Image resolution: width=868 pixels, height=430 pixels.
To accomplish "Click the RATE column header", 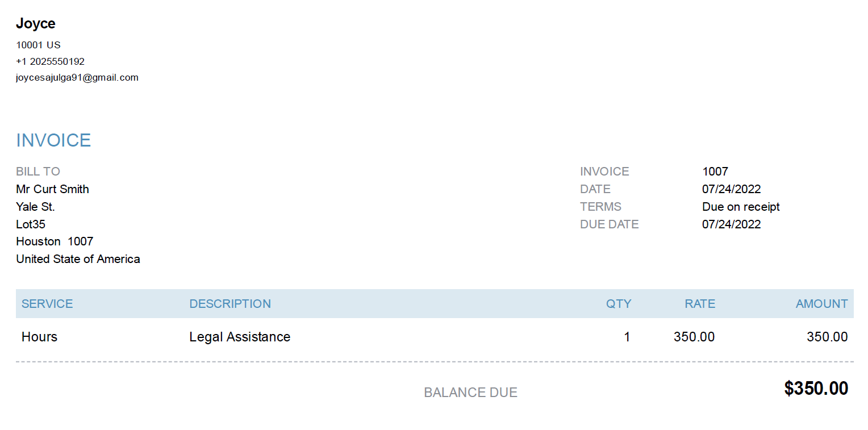I will 700,304.
